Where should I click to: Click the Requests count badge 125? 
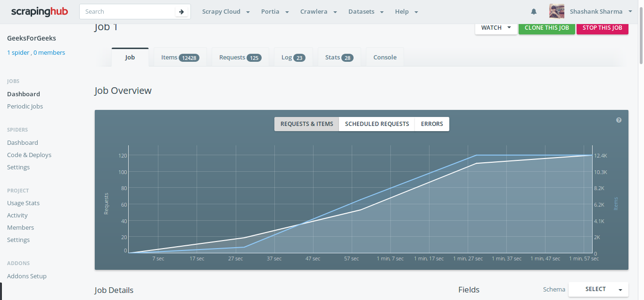tap(255, 58)
